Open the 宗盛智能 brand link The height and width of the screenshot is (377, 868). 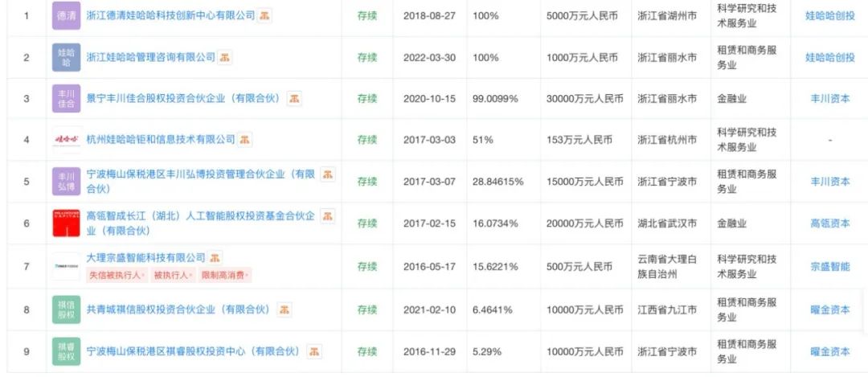(x=829, y=266)
